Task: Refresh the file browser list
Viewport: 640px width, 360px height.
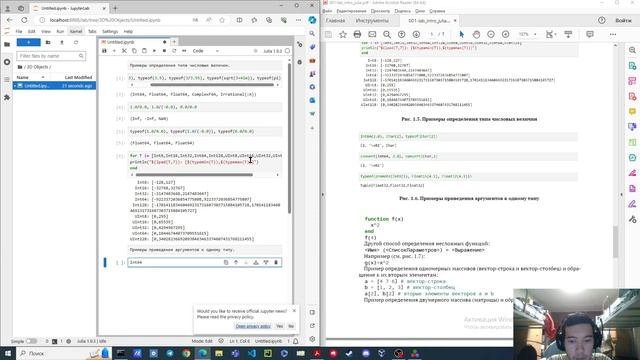Action: (x=76, y=42)
